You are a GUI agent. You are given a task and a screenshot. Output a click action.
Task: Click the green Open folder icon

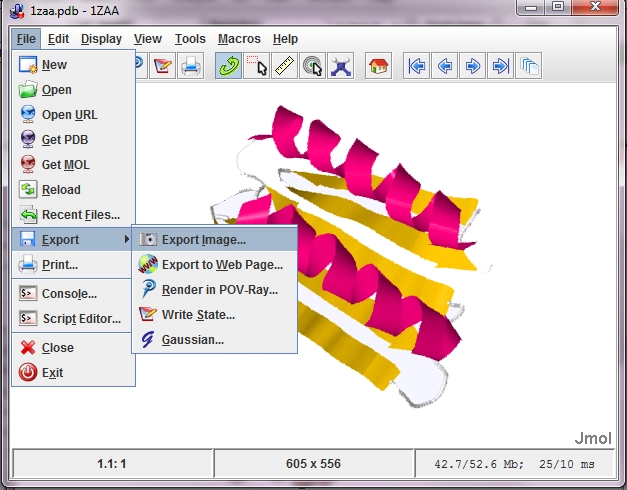[28, 89]
